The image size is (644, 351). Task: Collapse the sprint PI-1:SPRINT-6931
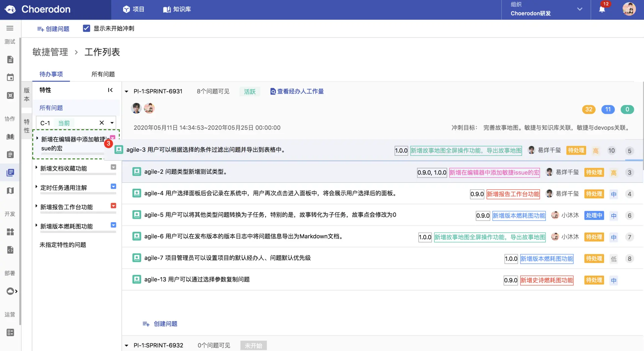point(126,91)
